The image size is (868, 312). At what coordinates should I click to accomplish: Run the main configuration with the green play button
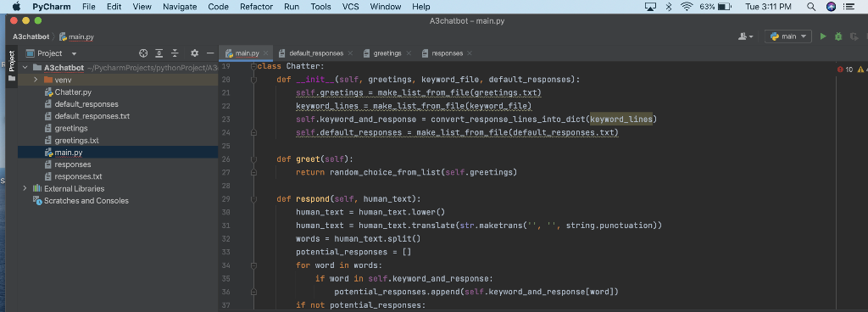click(822, 36)
